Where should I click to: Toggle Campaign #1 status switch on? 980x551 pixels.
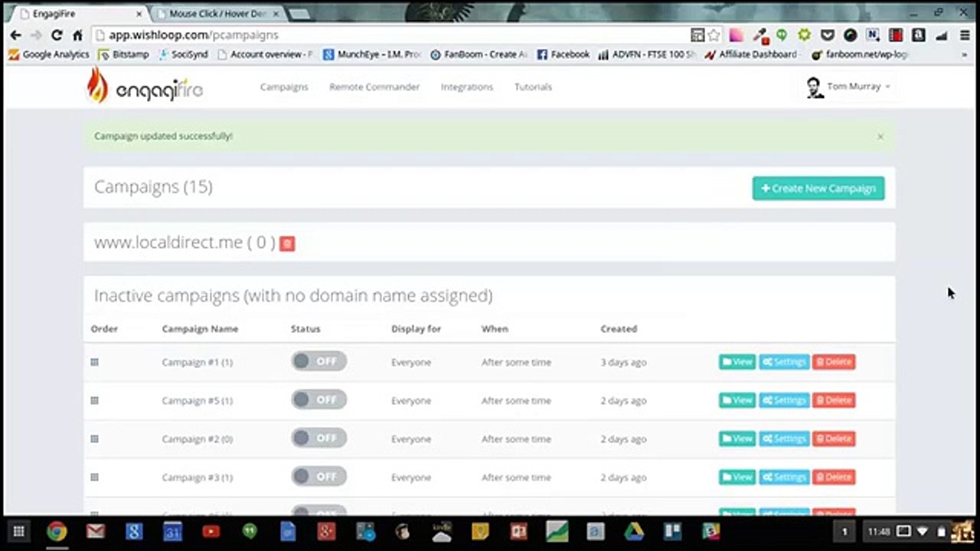tap(318, 361)
